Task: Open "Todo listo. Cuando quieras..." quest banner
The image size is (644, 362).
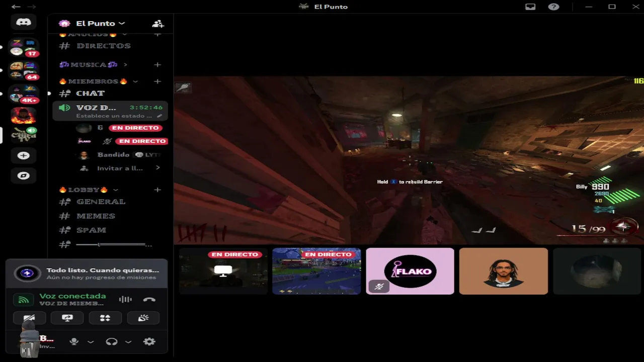Action: tap(87, 274)
